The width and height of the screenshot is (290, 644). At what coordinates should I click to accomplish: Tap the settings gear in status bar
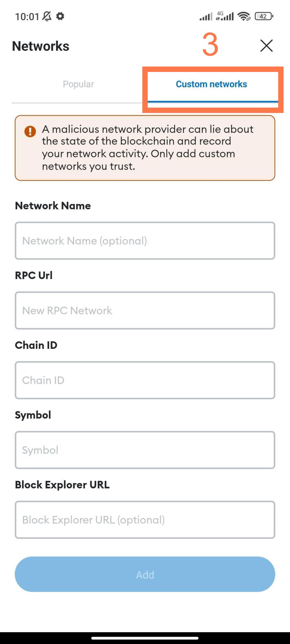[x=60, y=16]
